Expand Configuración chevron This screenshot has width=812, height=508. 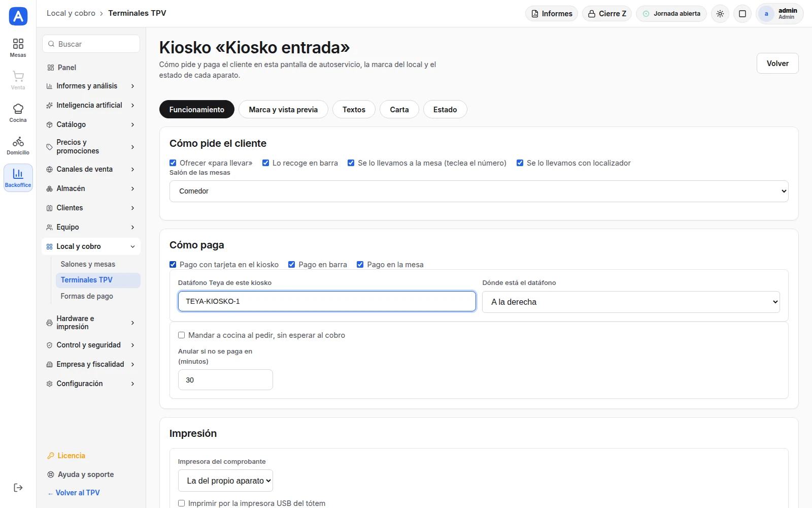point(132,384)
